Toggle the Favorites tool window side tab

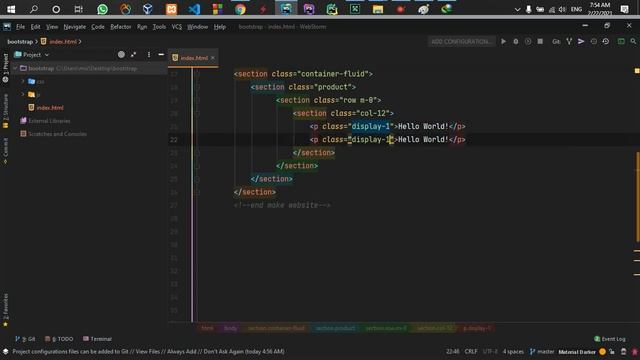(x=5, y=310)
